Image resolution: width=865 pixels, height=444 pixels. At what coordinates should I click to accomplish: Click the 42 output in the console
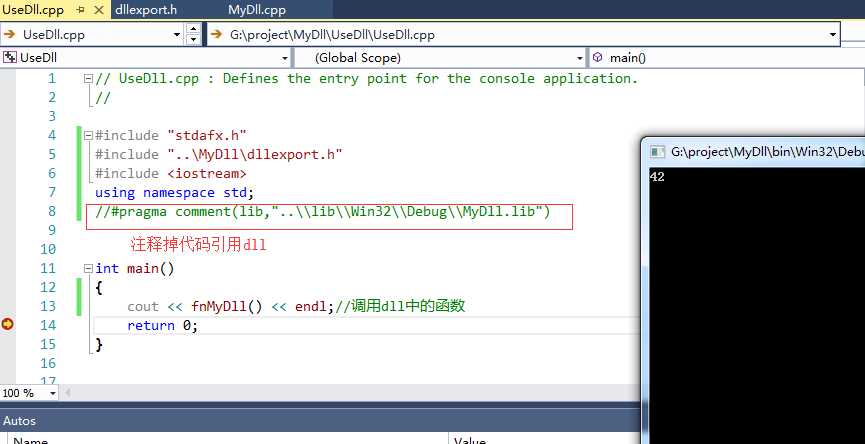click(657, 177)
